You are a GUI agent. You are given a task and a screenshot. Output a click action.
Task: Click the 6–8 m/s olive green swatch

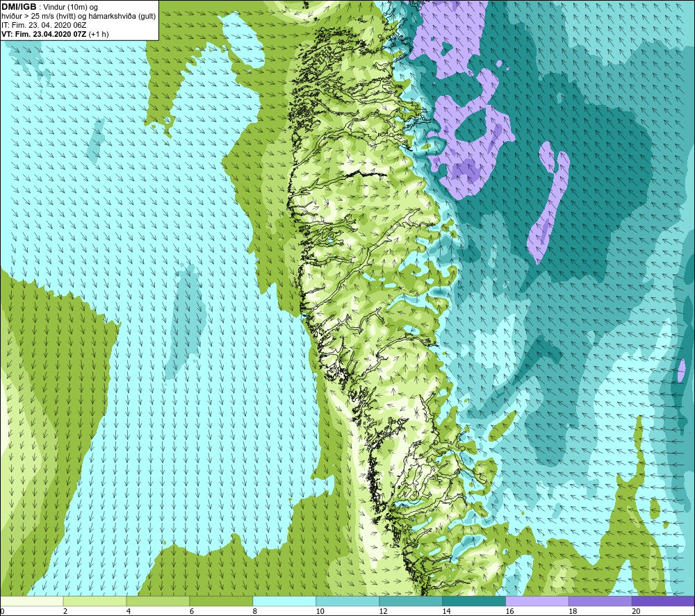tap(221, 601)
